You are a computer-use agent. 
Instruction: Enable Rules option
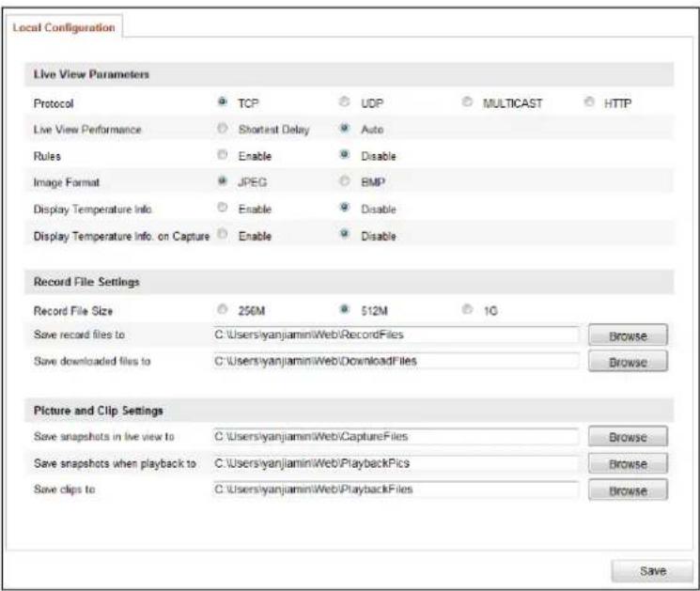coord(222,155)
